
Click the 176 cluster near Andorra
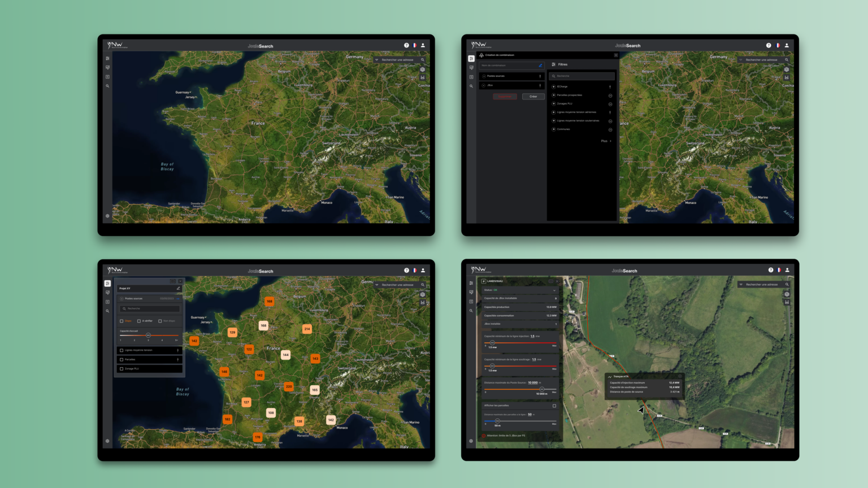[258, 437]
